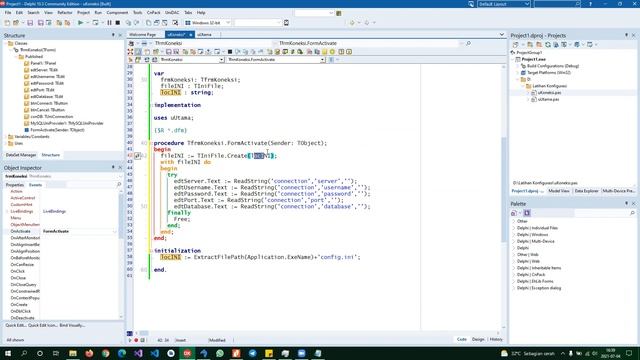Switch to the Model View tab
The image size is (640, 360).
click(559, 191)
